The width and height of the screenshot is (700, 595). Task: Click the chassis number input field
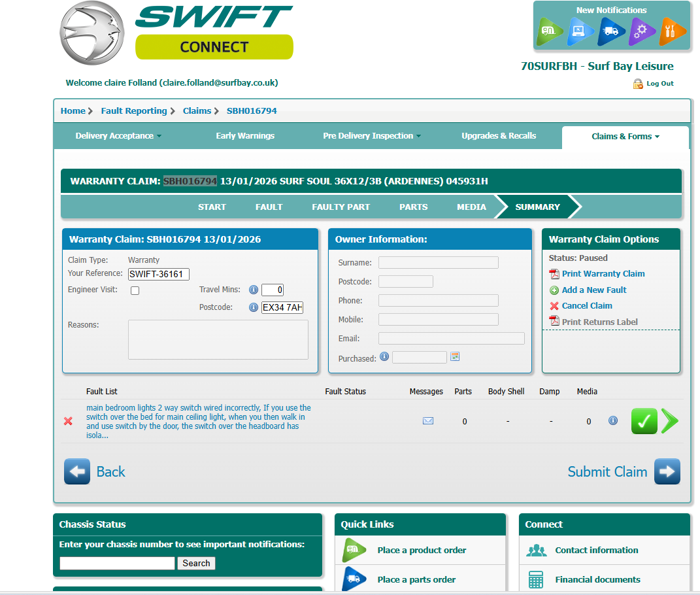pyautogui.click(x=117, y=563)
